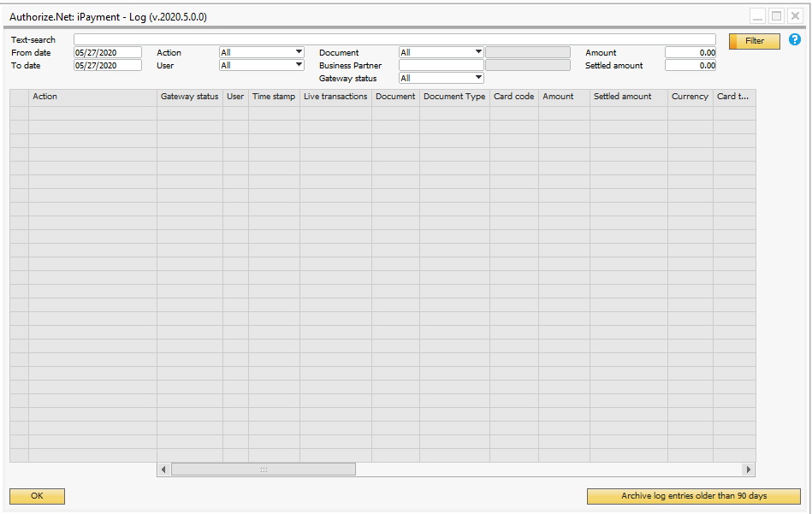The width and height of the screenshot is (812, 514).
Task: Click the horizontal scrollbar left arrow
Action: click(x=163, y=470)
